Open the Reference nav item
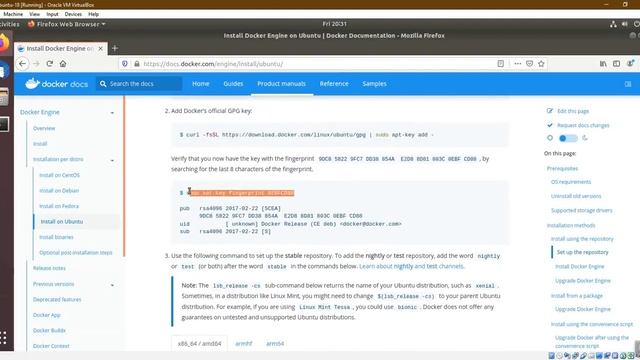 [x=334, y=84]
